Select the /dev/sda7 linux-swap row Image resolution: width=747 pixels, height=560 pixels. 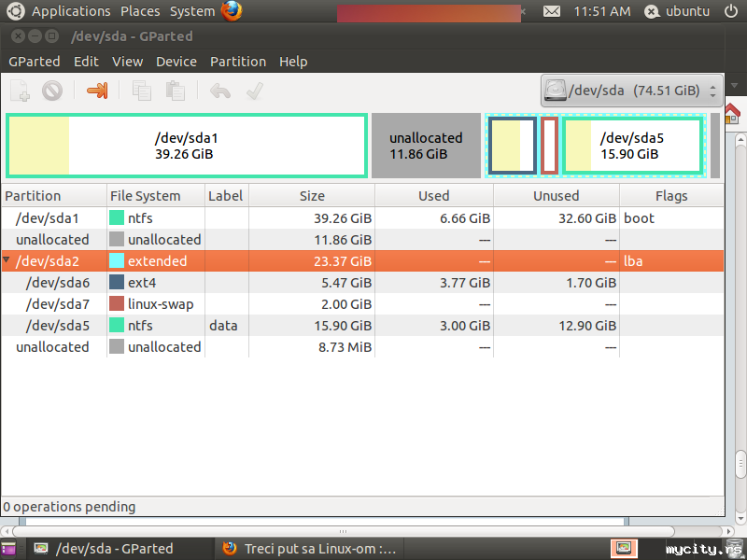click(362, 304)
